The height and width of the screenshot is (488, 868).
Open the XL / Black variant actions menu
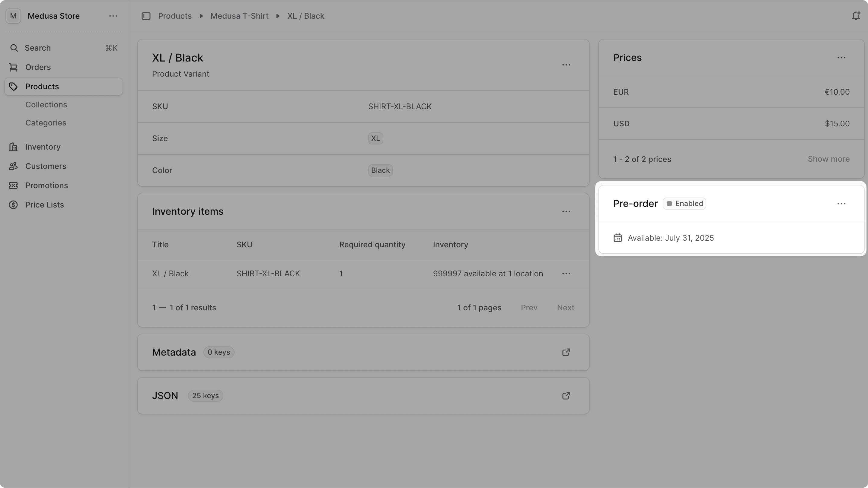pos(566,65)
